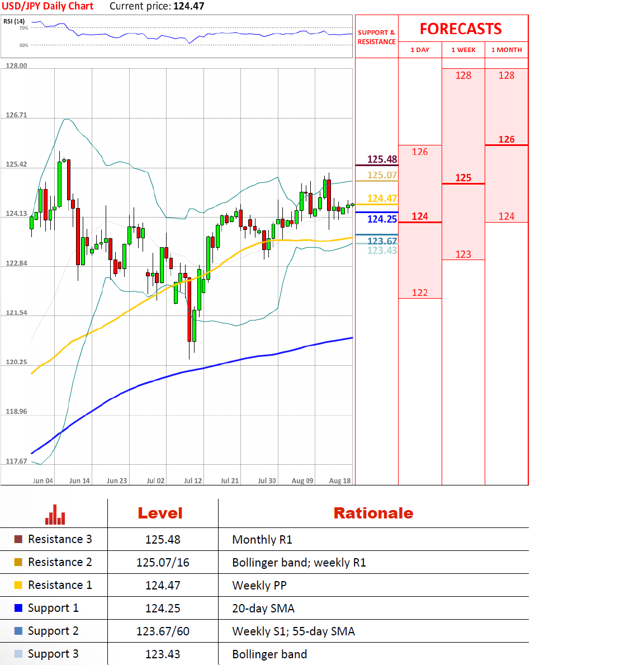Select the Rationale column header
Screen dimensions: 644x665
[x=373, y=513]
